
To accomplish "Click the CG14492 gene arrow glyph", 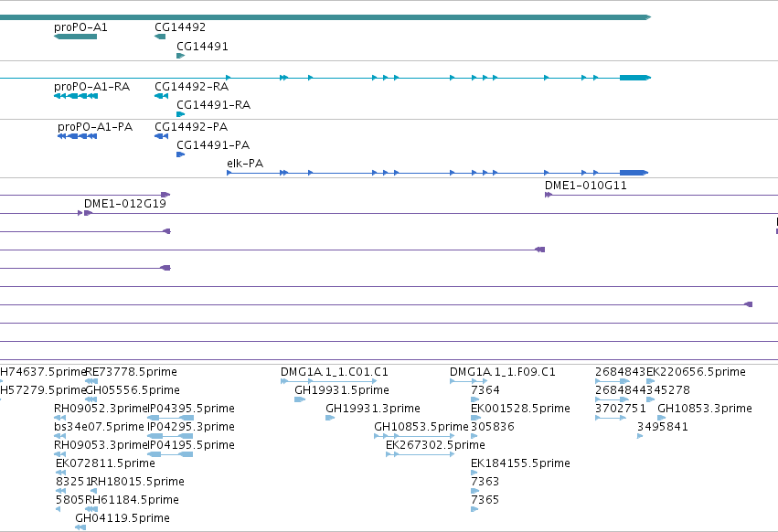I will pyautogui.click(x=160, y=37).
